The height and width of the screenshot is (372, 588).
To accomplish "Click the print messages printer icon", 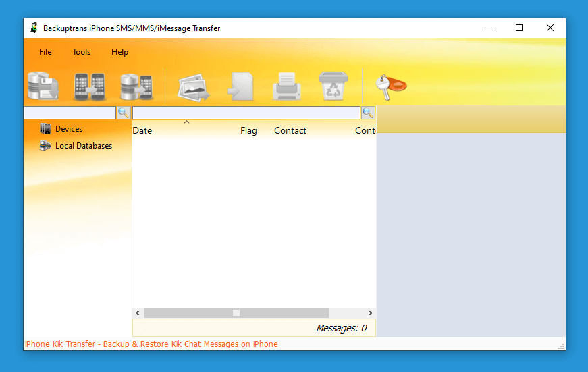I will (287, 86).
